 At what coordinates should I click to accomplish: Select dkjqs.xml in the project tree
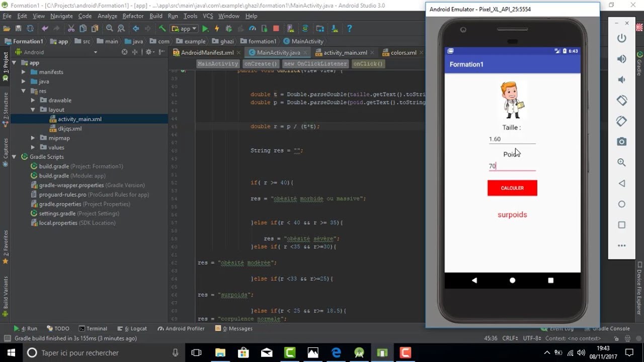pyautogui.click(x=69, y=129)
